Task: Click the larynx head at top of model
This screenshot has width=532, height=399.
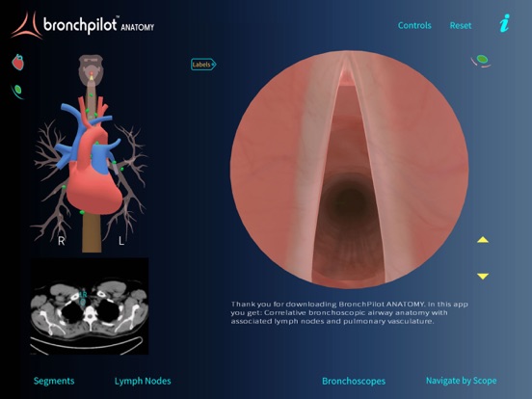Action: pyautogui.click(x=91, y=69)
